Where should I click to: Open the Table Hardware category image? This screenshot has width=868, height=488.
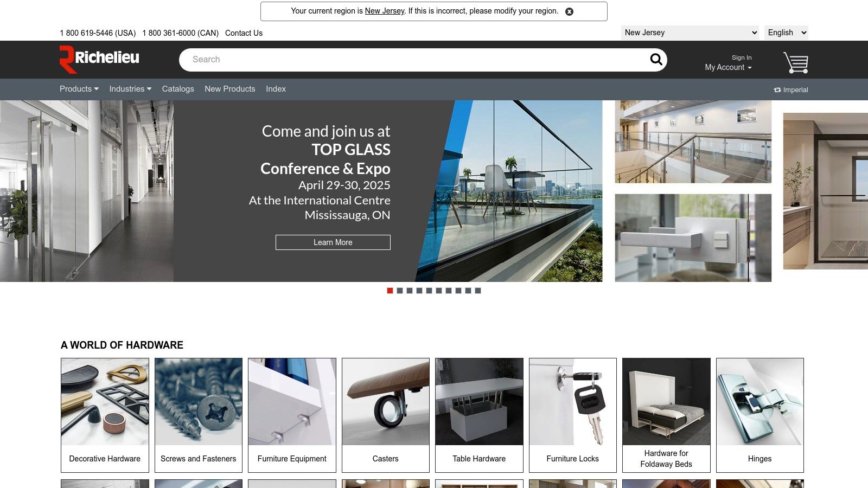pyautogui.click(x=479, y=402)
